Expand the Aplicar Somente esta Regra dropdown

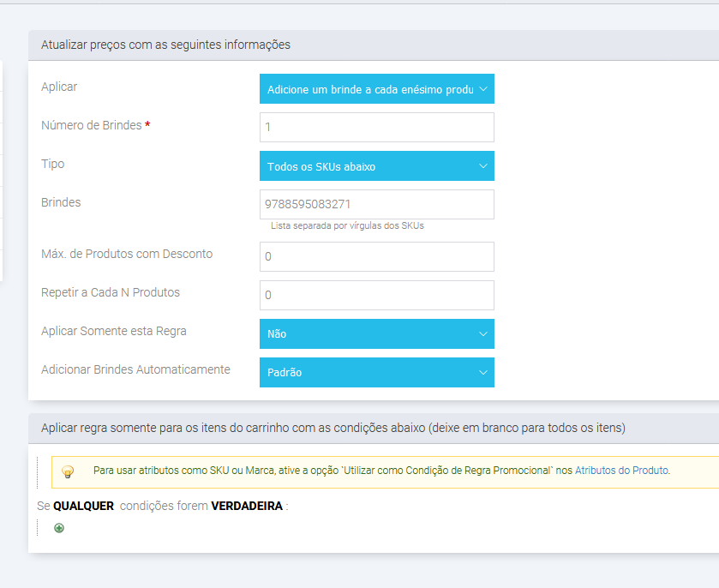[376, 333]
